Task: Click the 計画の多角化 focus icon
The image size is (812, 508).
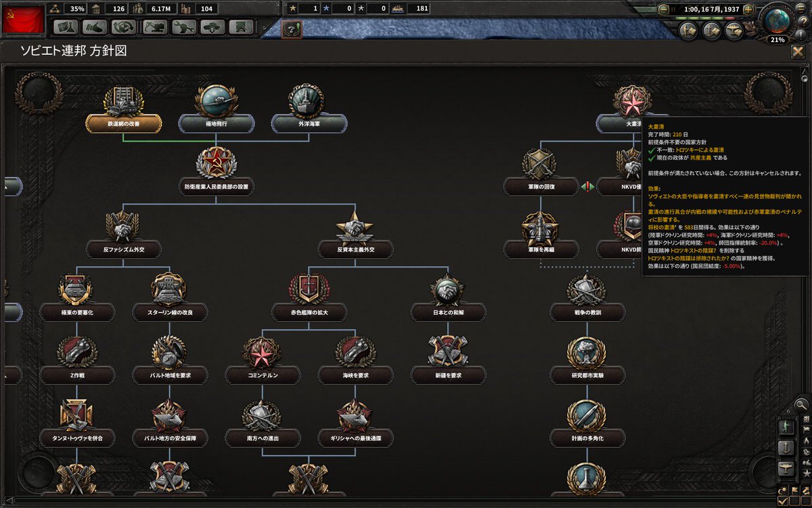Action: (x=587, y=415)
